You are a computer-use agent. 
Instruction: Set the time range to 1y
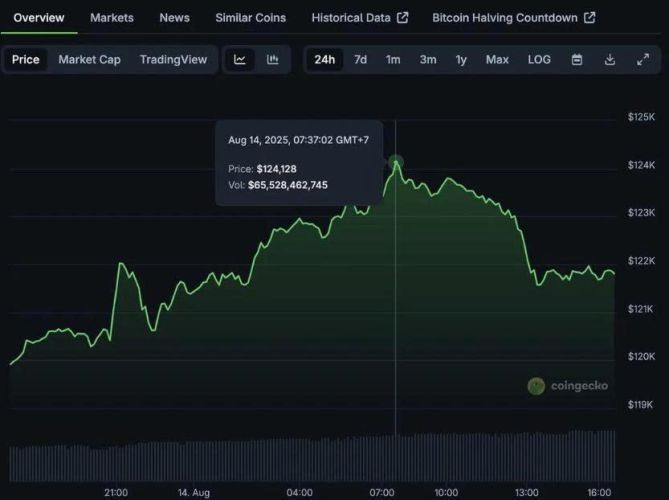coord(461,60)
